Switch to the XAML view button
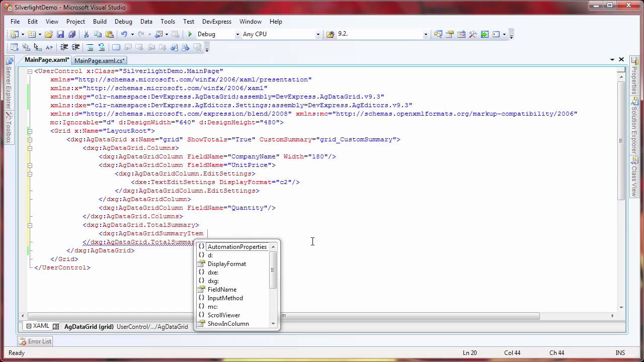The width and height of the screenshot is (644, 362). (38, 326)
